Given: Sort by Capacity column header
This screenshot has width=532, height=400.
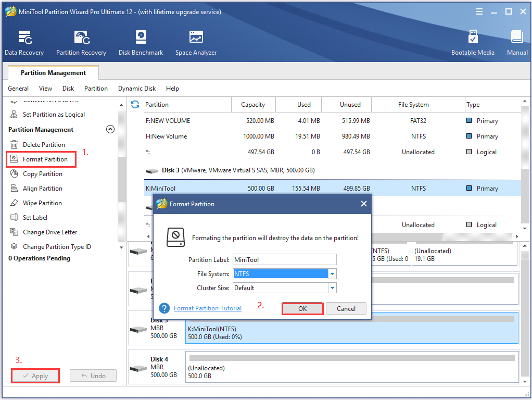Looking at the screenshot, I should click(x=253, y=105).
